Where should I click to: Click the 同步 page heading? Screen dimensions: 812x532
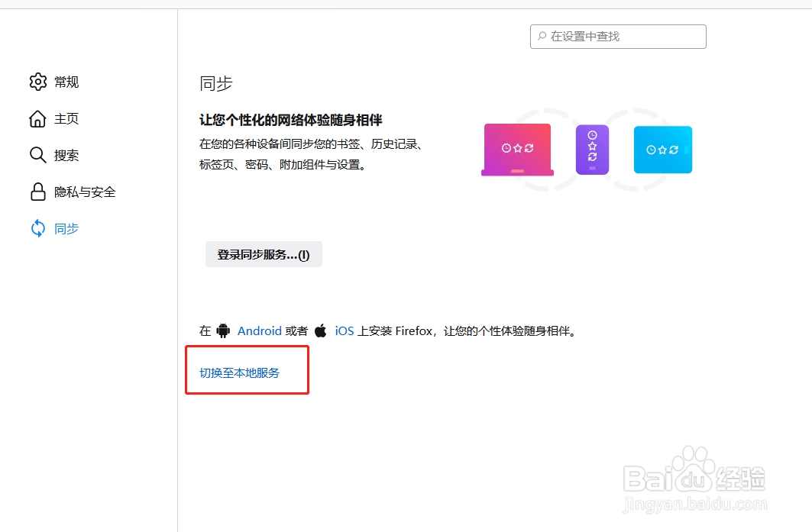tap(216, 83)
